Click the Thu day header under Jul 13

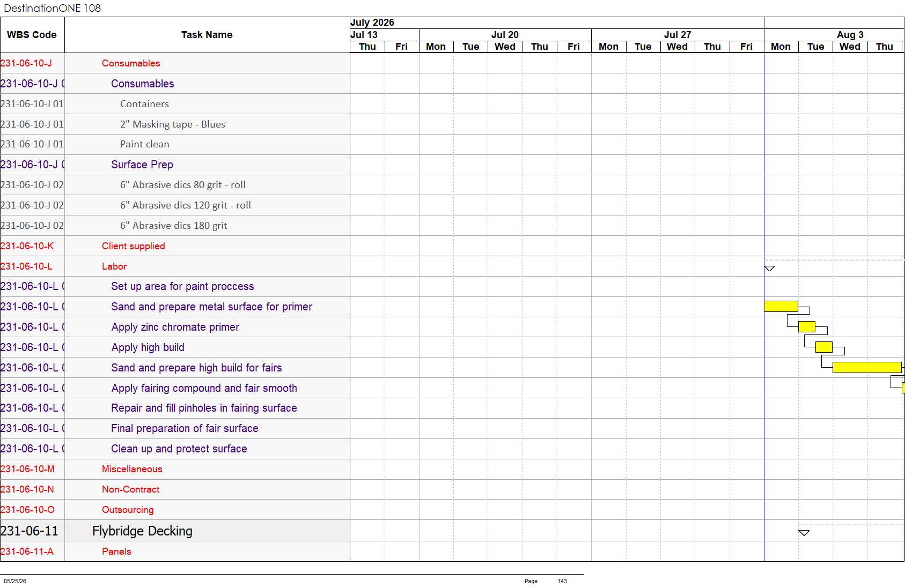point(367,47)
